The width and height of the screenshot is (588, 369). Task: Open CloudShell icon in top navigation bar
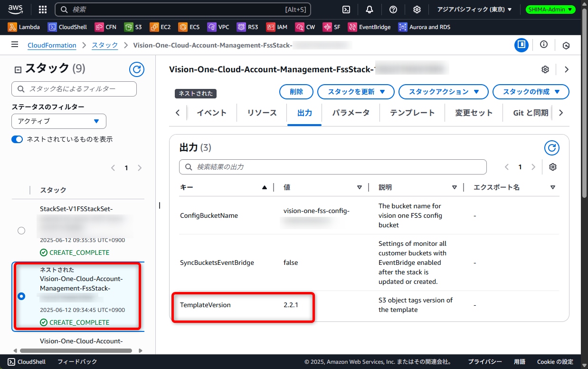click(x=347, y=10)
